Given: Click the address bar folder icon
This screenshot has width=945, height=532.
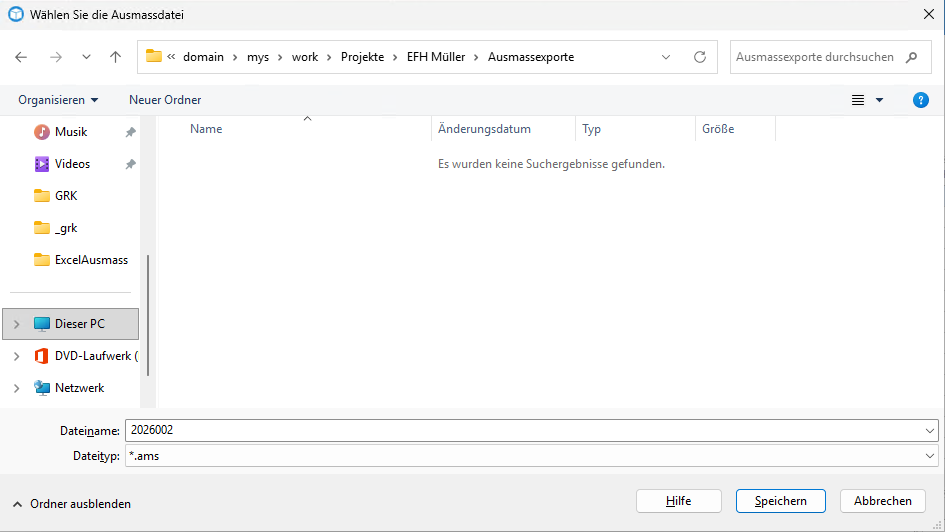Looking at the screenshot, I should (154, 56).
